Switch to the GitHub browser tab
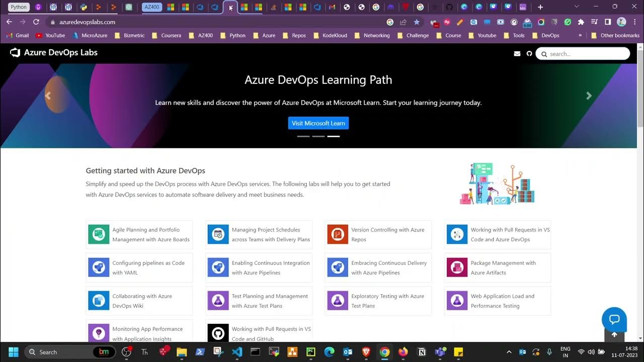The width and height of the screenshot is (644, 362). 449,7
